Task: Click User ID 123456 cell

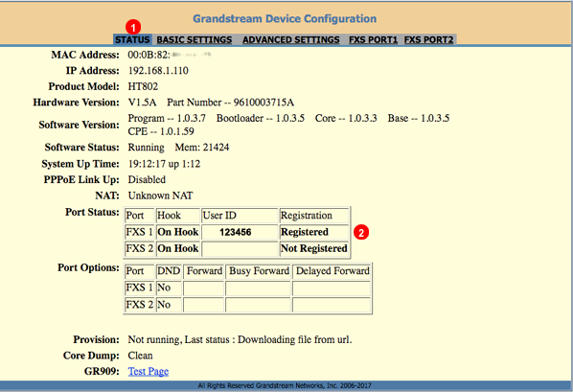Action: coord(240,232)
